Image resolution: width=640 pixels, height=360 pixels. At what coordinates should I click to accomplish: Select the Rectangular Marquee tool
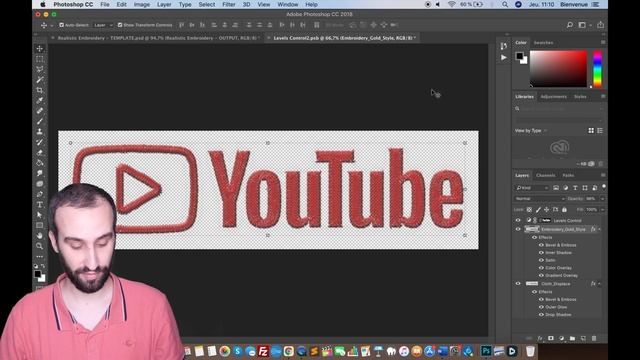tap(40, 59)
